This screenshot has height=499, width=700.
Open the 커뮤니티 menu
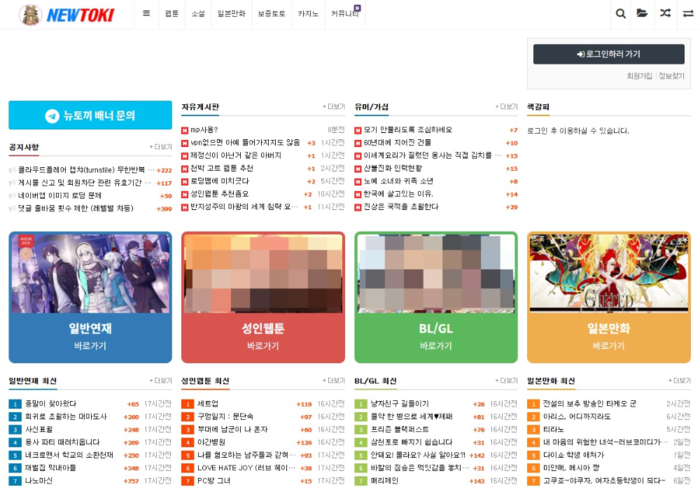pyautogui.click(x=345, y=14)
